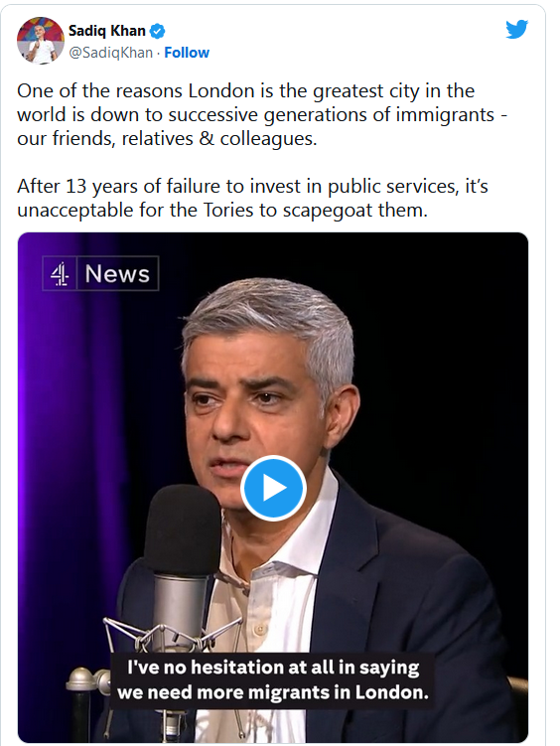Click the News label beside the 4 logo
Image resolution: width=560 pixels, height=746 pixels.
[117, 273]
